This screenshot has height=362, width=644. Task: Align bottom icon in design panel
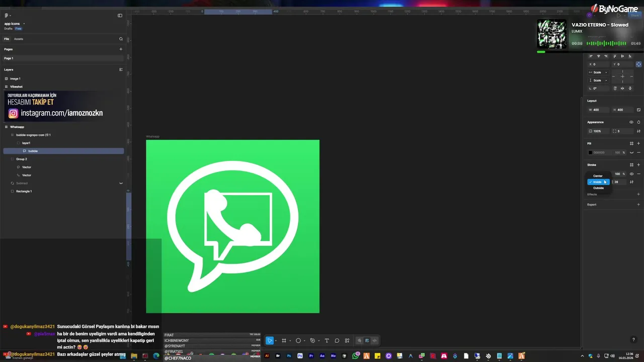coord(630,56)
